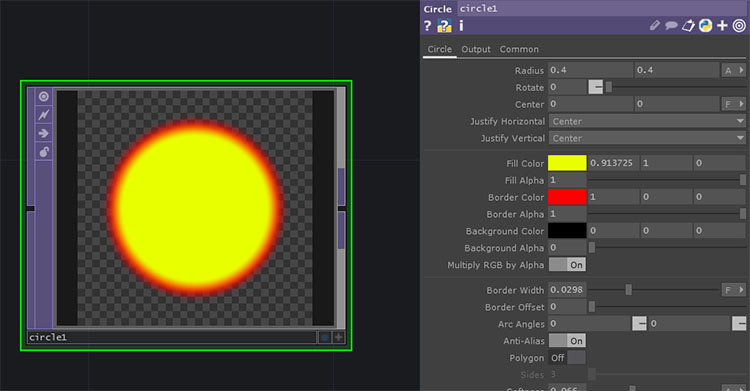Open Python help icon for Circle
The image size is (750, 391).
tap(444, 26)
